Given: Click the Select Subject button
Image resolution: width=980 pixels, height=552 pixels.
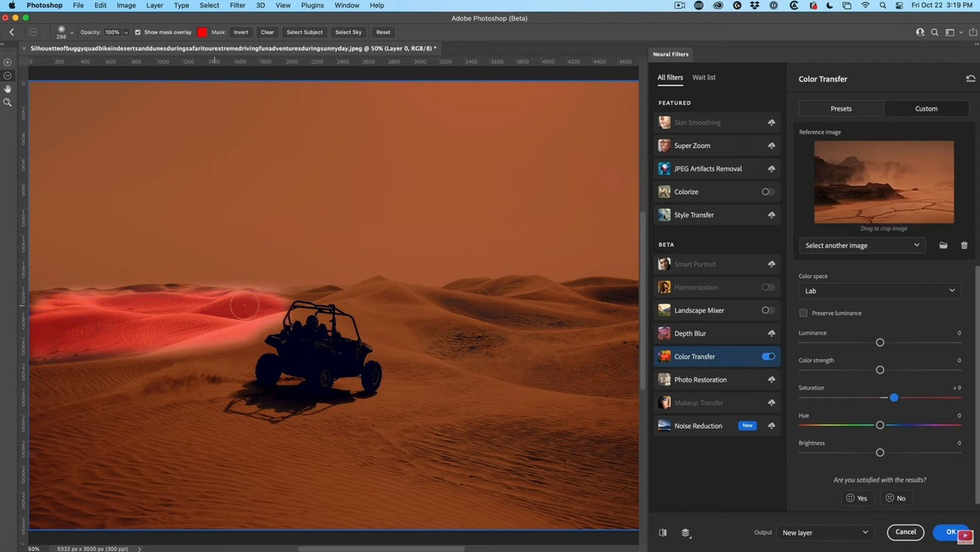Looking at the screenshot, I should 304,32.
